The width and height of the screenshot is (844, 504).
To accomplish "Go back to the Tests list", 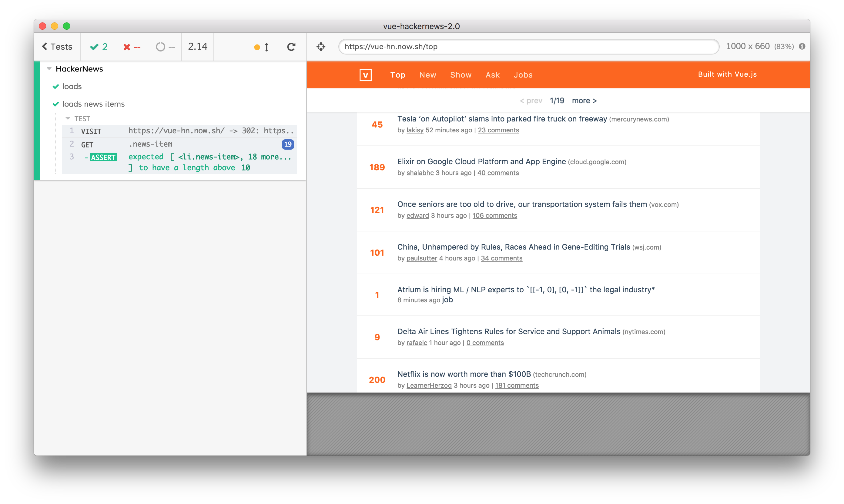I will point(57,47).
